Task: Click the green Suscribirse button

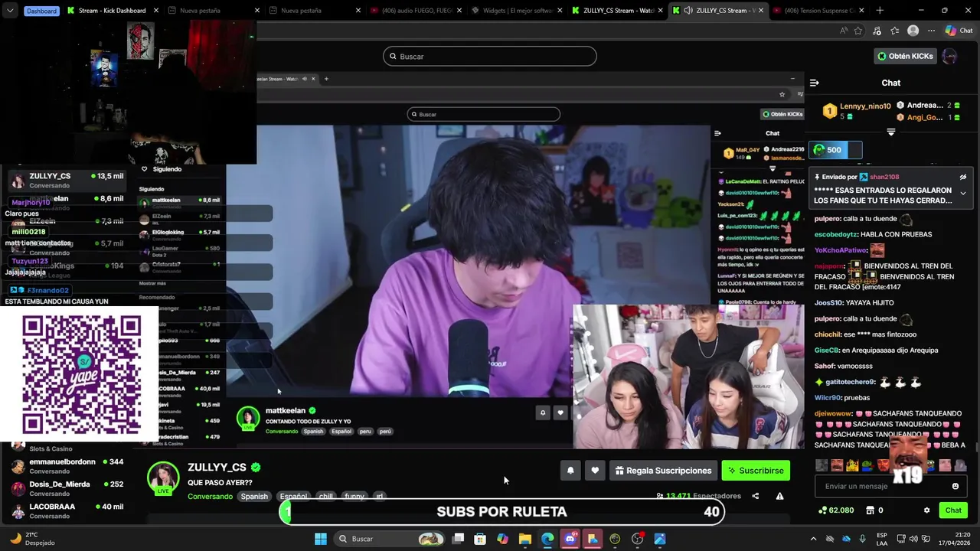Action: click(756, 471)
